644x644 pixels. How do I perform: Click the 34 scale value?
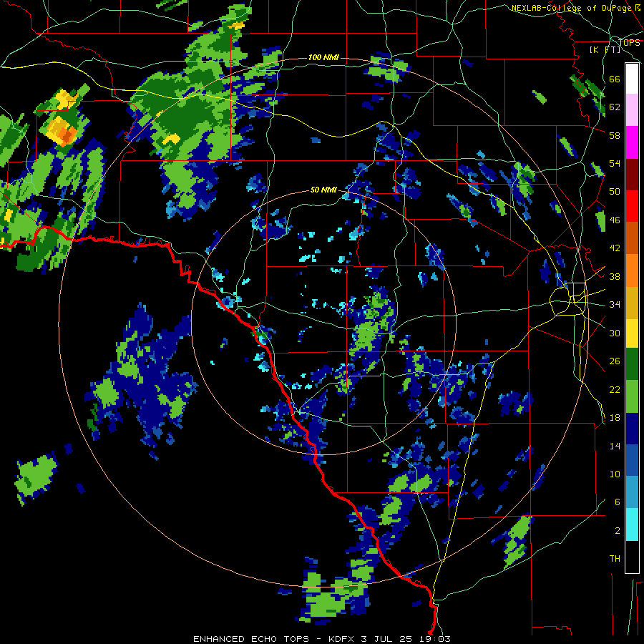(615, 305)
